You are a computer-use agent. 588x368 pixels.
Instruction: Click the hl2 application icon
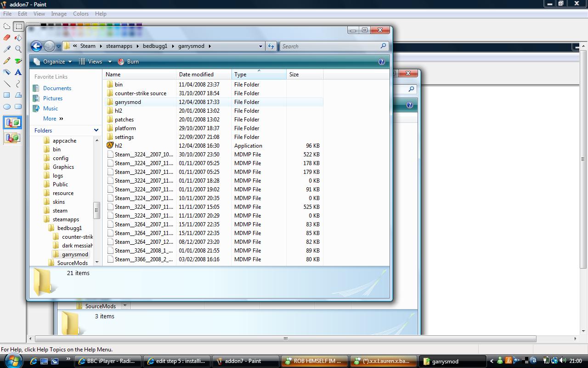pyautogui.click(x=110, y=145)
